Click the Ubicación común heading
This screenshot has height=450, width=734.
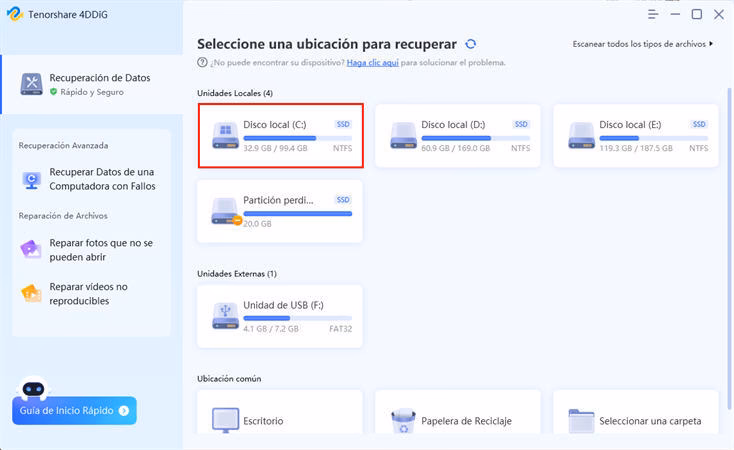point(229,378)
